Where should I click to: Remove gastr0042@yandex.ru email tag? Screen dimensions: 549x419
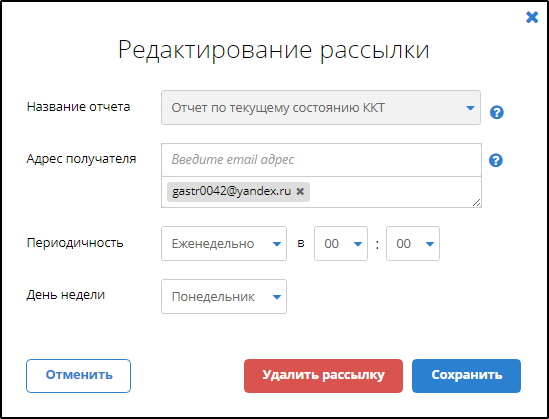(x=300, y=191)
